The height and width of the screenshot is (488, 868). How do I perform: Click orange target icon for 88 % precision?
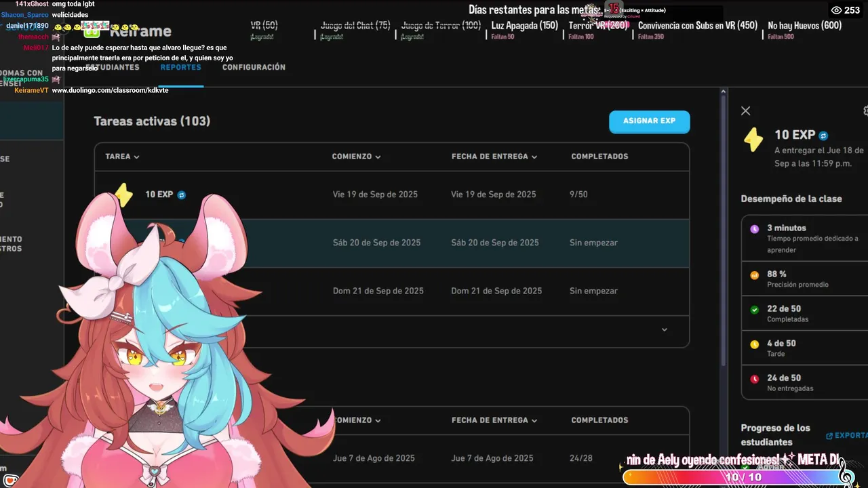pyautogui.click(x=755, y=275)
